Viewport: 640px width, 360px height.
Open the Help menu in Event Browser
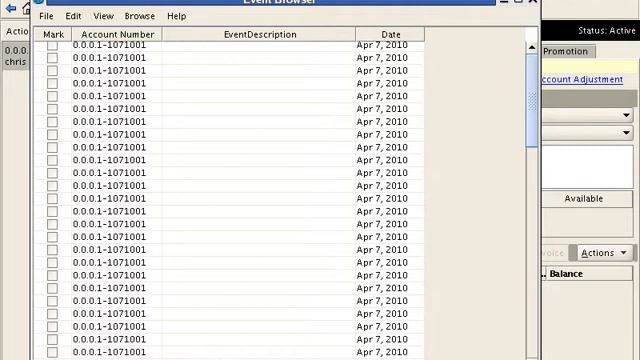[176, 16]
